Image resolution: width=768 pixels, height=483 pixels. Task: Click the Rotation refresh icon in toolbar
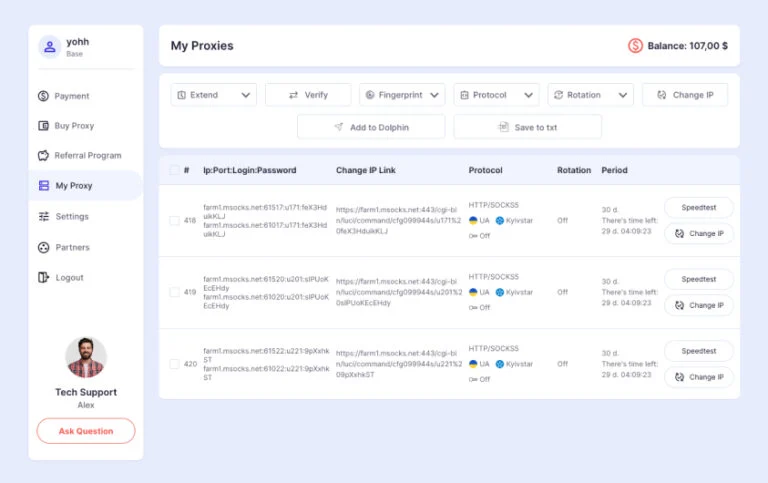pos(558,95)
